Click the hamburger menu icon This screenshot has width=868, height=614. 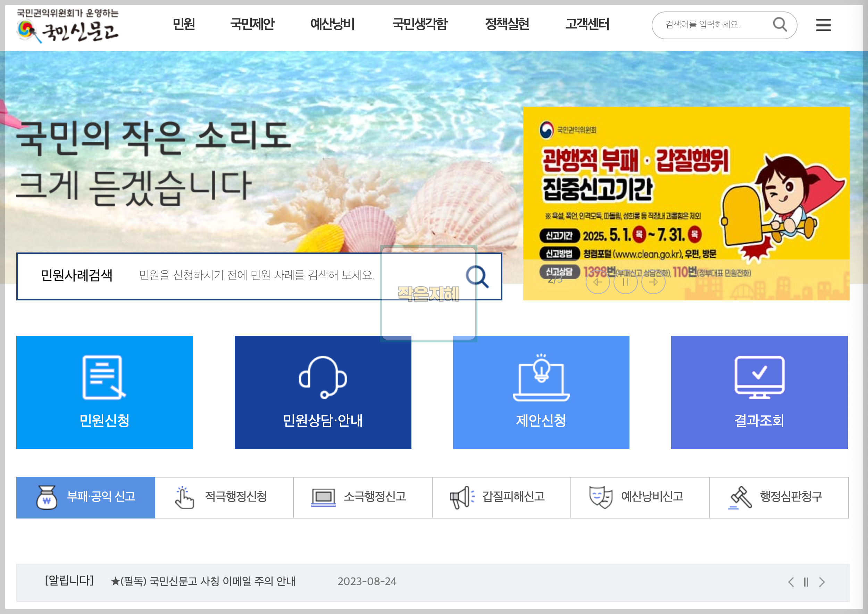[x=823, y=25]
